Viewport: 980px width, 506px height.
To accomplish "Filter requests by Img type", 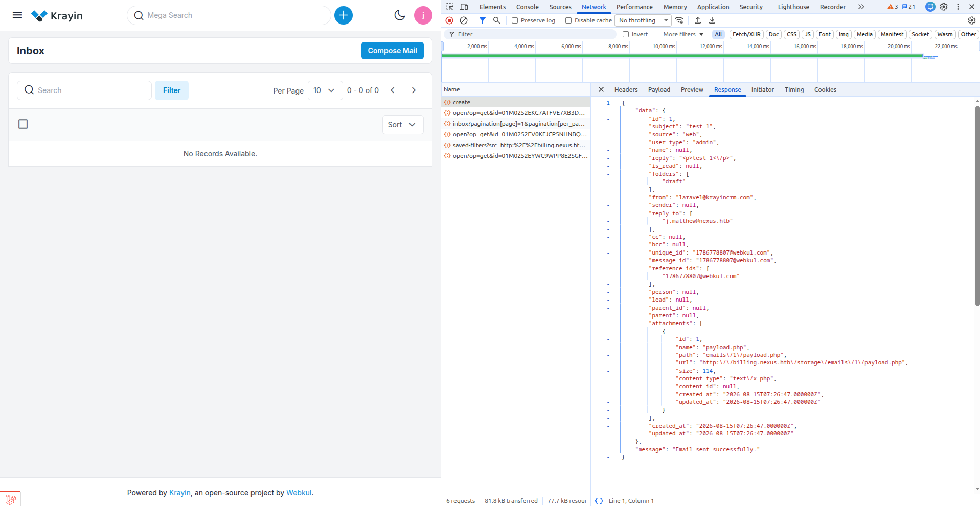I will pyautogui.click(x=844, y=34).
